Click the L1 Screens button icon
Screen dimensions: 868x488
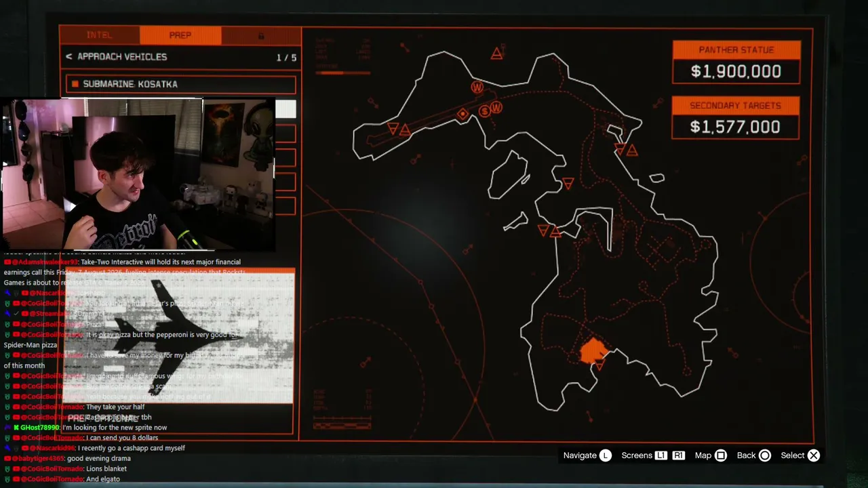[661, 455]
